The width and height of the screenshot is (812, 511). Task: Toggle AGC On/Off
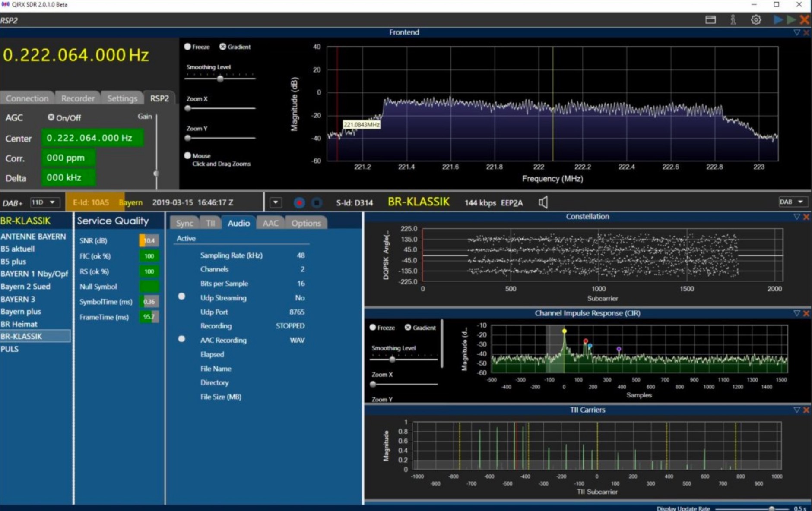[x=51, y=117]
